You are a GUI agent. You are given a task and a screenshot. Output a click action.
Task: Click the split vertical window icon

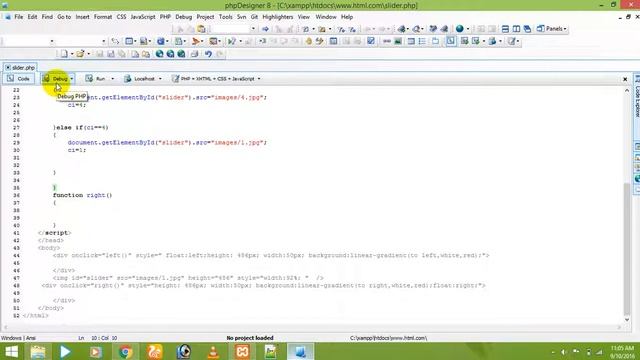pos(516,29)
